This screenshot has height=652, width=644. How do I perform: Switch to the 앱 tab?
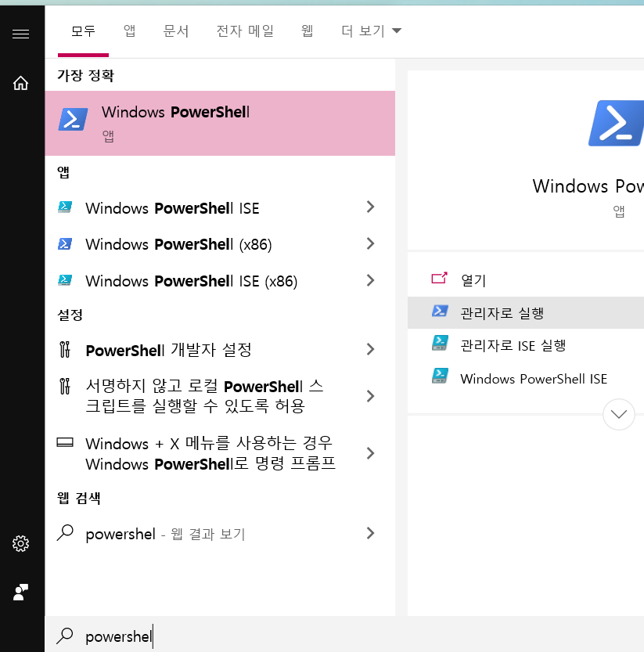click(129, 31)
